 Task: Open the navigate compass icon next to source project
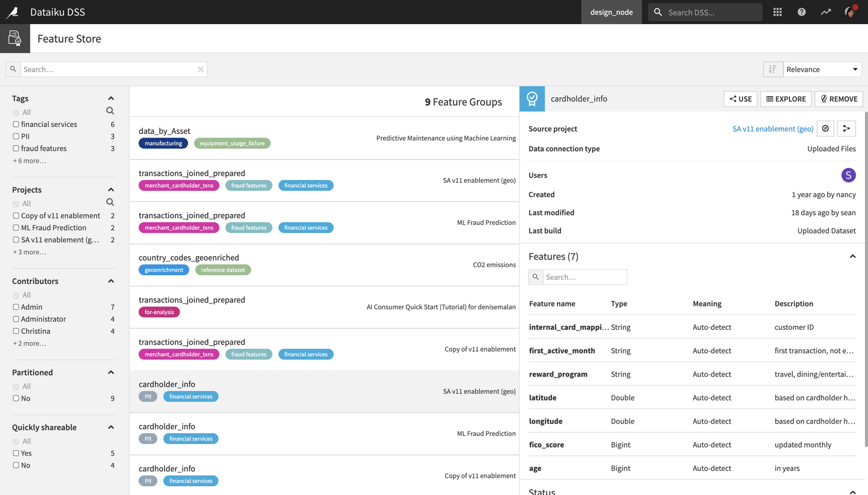pos(825,129)
